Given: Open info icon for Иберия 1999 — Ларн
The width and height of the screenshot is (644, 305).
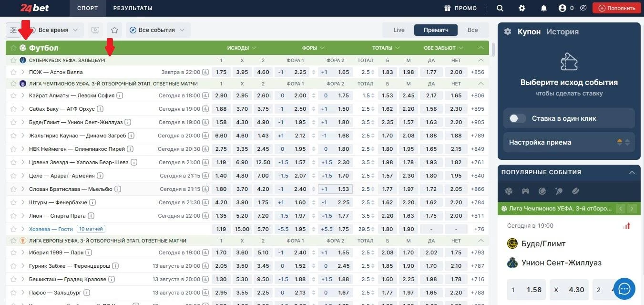Looking at the screenshot, I should pos(89,252).
